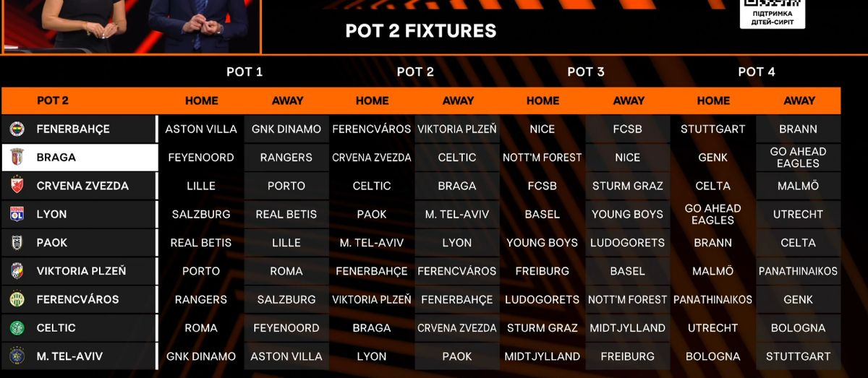Click the orange POT 2 header cell
This screenshot has height=378, width=868.
[53, 100]
